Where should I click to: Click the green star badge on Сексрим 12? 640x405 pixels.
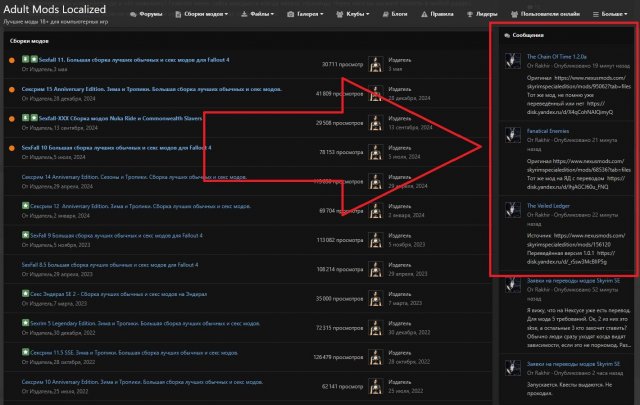pos(25,206)
